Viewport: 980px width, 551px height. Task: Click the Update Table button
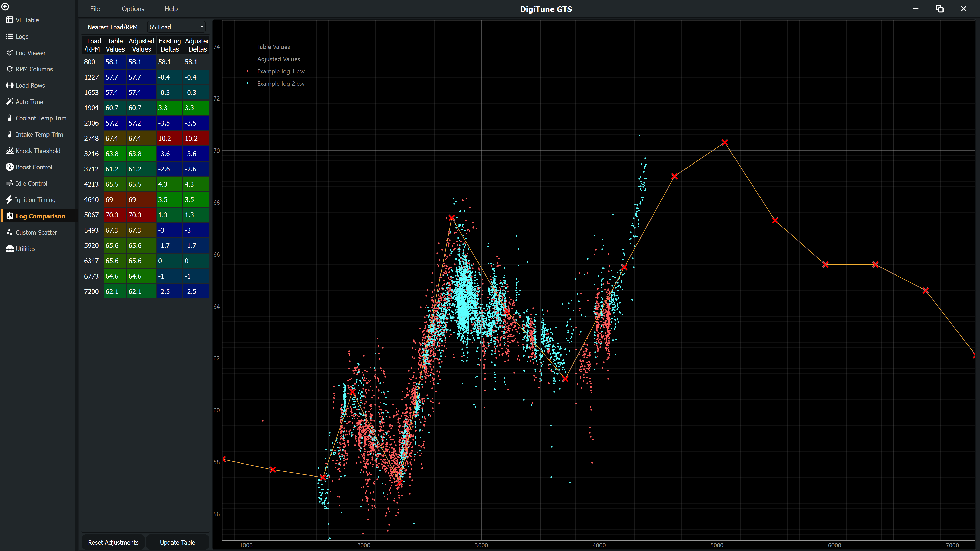[178, 542]
